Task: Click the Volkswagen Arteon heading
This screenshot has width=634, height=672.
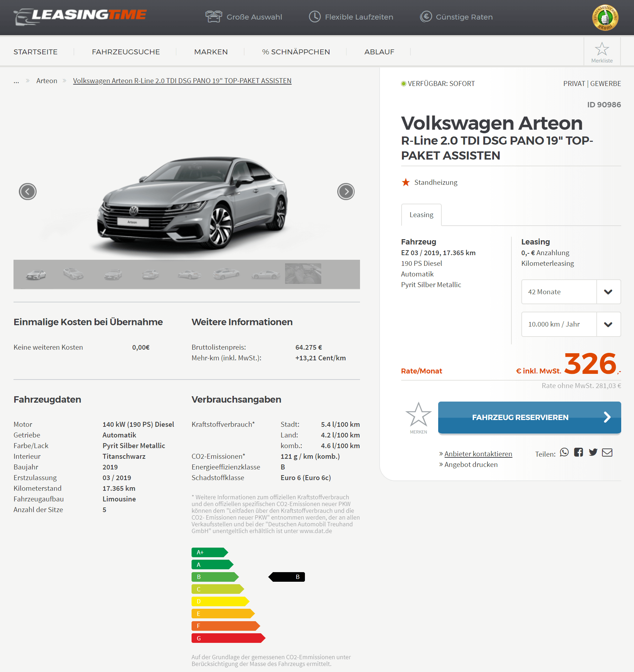Action: point(491,123)
